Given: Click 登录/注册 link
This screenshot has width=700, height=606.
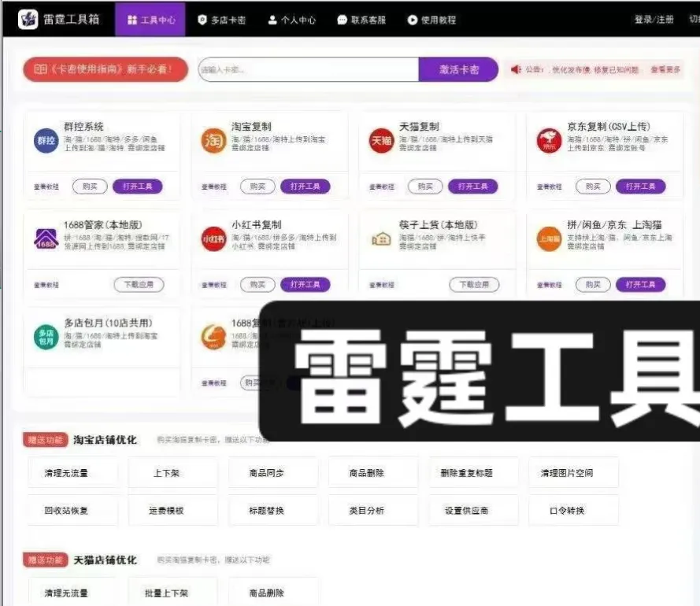Looking at the screenshot, I should click(654, 20).
